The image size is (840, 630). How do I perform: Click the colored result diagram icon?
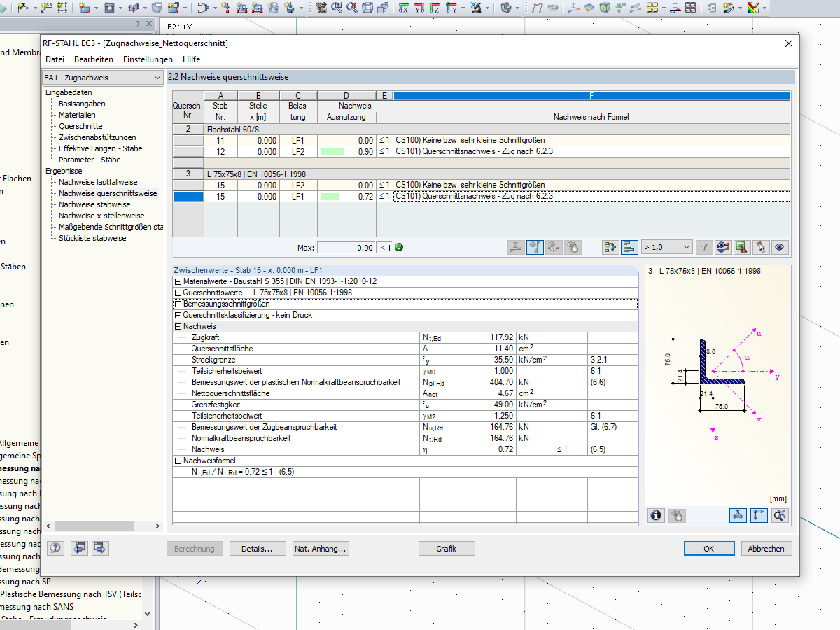723,247
